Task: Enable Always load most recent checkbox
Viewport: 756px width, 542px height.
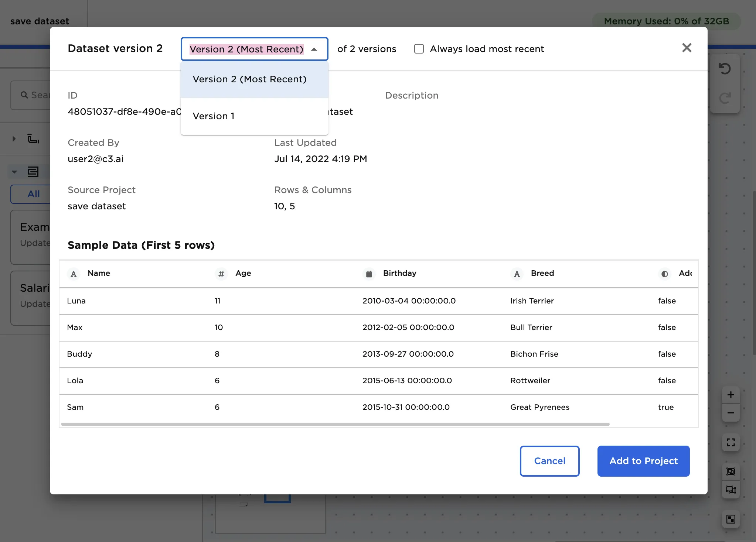Action: pos(419,49)
